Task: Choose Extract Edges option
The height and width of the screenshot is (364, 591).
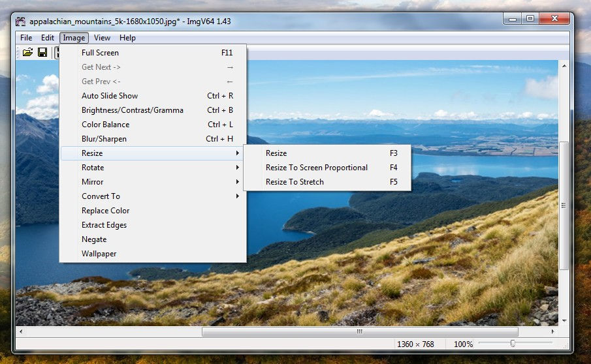Action: (x=153, y=224)
